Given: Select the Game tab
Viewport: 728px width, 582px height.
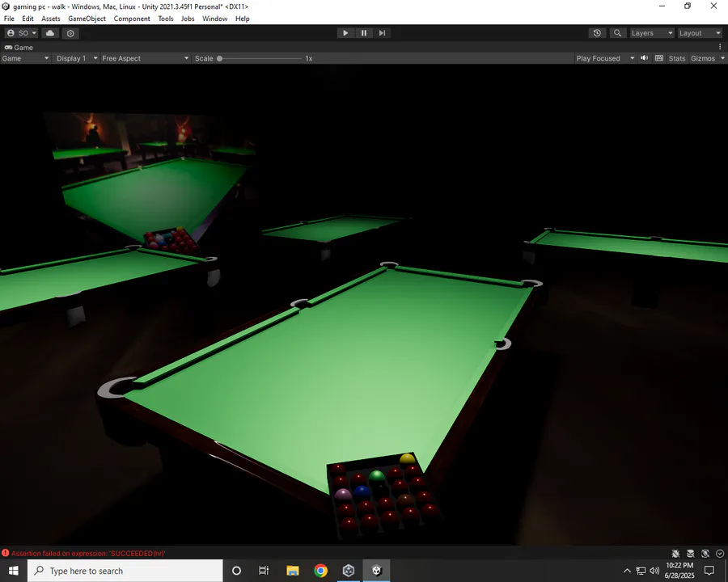Looking at the screenshot, I should click(19, 48).
